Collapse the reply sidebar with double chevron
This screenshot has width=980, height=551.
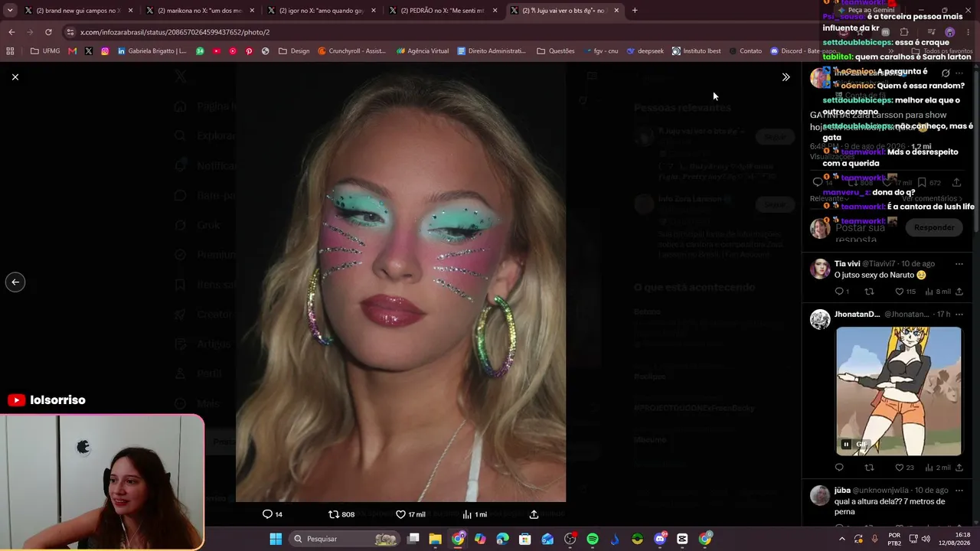point(786,77)
